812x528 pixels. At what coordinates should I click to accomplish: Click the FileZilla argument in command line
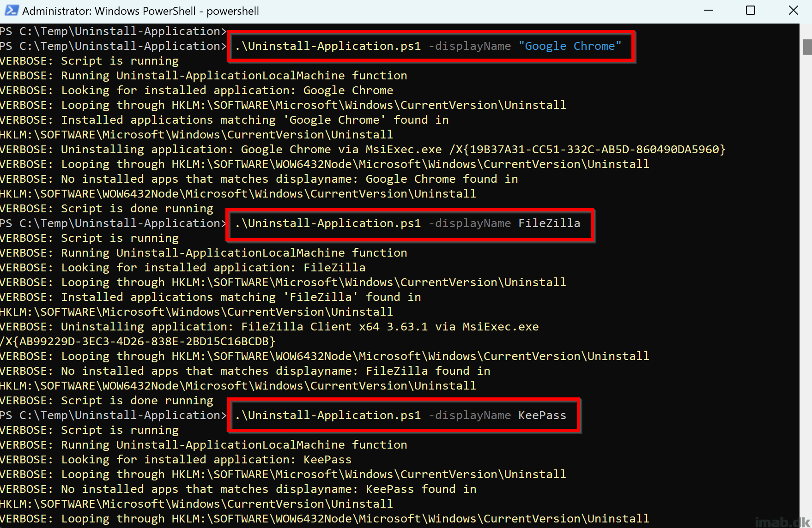(549, 223)
